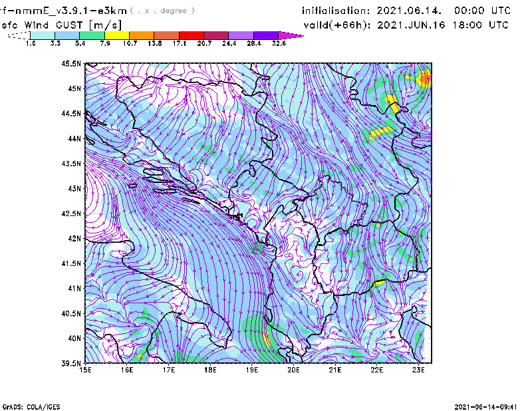Click the initialisation date 2021.06.14.
This screenshot has width=532, height=411.
[x=409, y=11]
